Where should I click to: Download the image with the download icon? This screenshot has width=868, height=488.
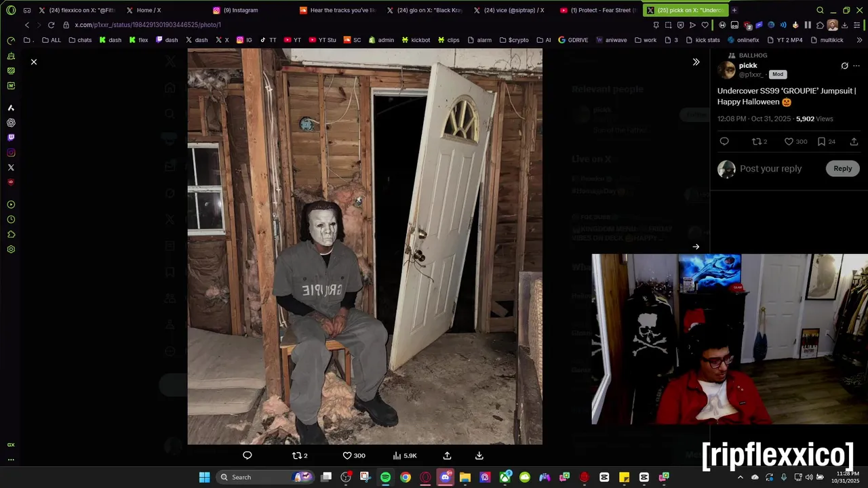[479, 455]
